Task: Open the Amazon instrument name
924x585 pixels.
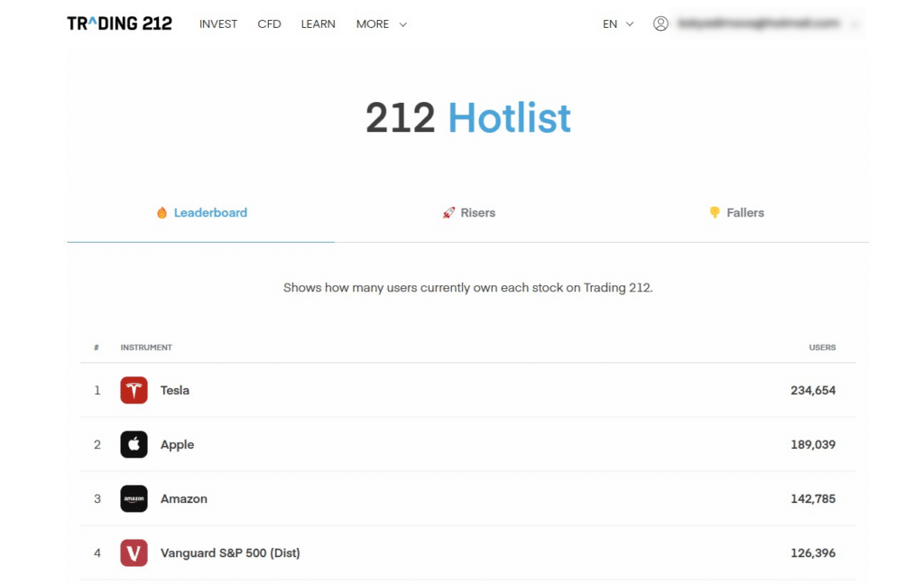Action: [184, 499]
